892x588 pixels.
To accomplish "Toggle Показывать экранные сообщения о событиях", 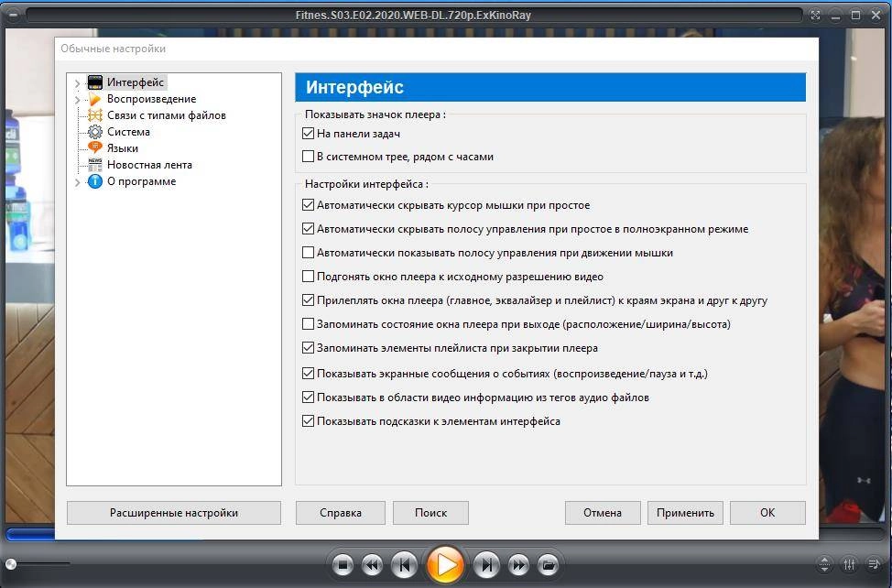I will tap(308, 374).
